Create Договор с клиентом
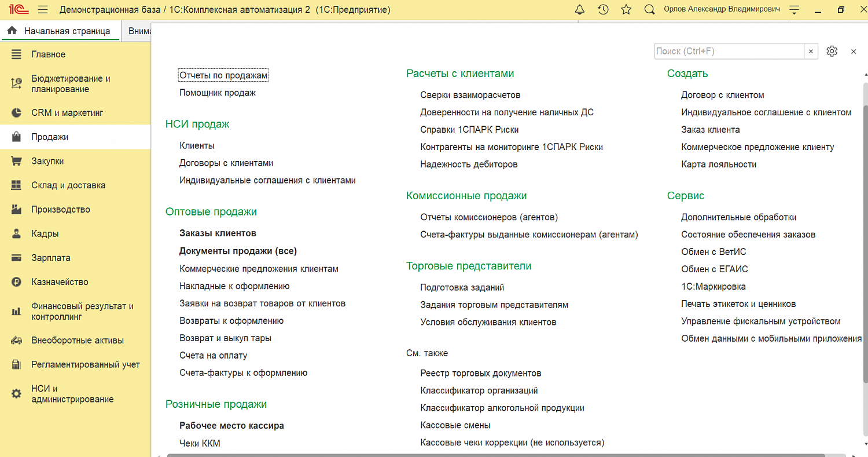 pos(723,95)
